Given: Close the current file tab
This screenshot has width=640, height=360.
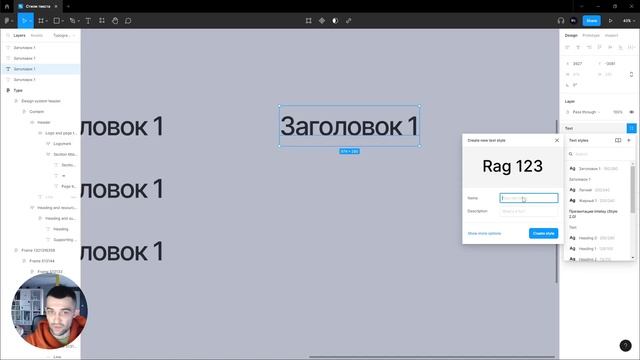Looking at the screenshot, I should [56, 6].
